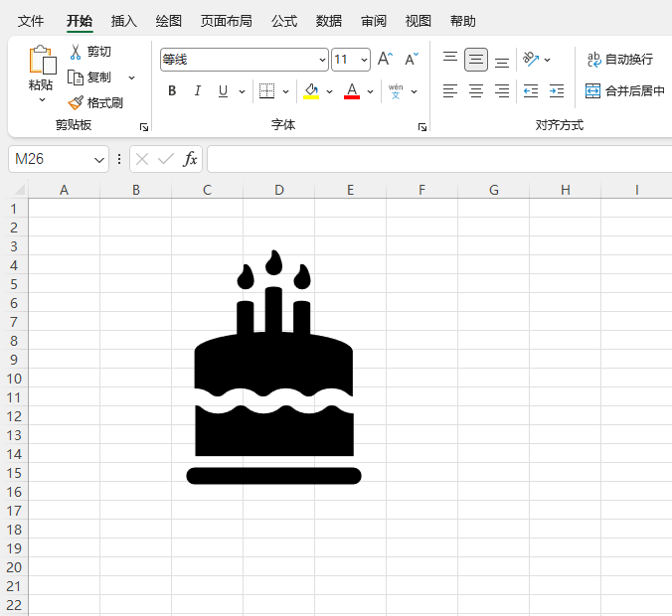The width and height of the screenshot is (672, 616).
Task: Toggle middle vertical alignment
Action: click(x=476, y=60)
